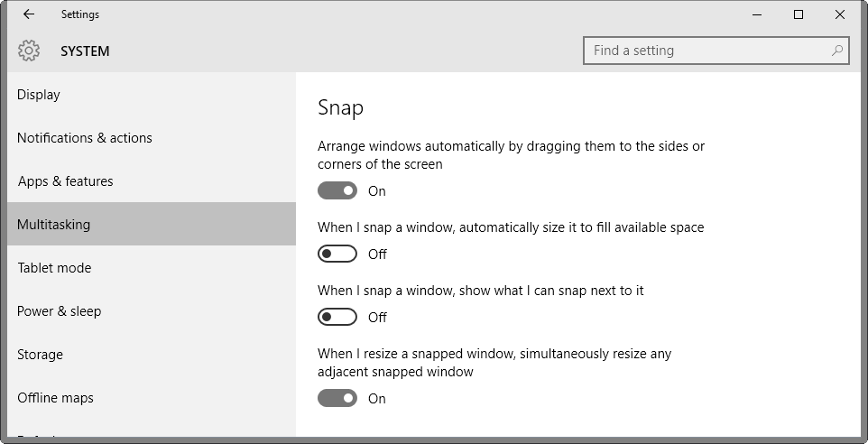The image size is (868, 444).
Task: Click the Snap section heading
Action: (340, 108)
